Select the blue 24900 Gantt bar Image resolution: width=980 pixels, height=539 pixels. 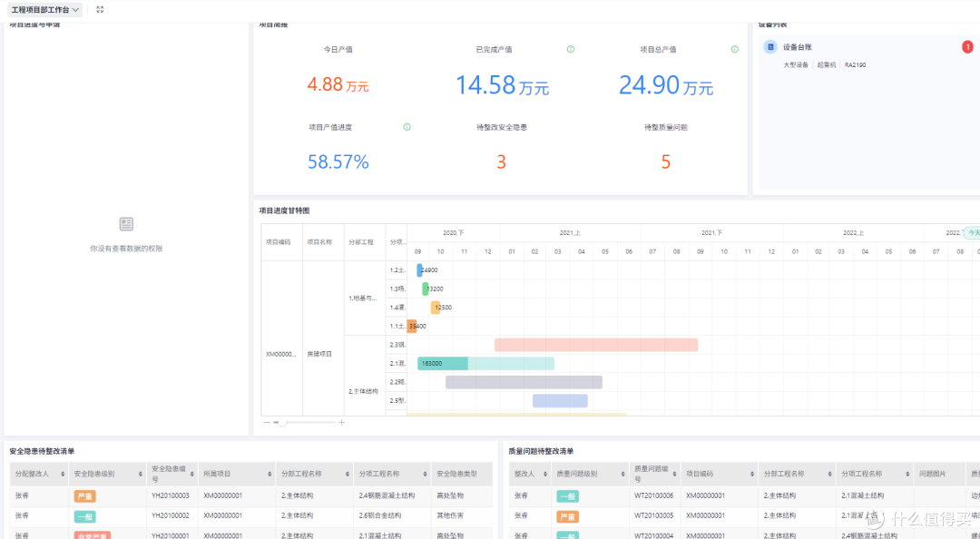(x=419, y=270)
